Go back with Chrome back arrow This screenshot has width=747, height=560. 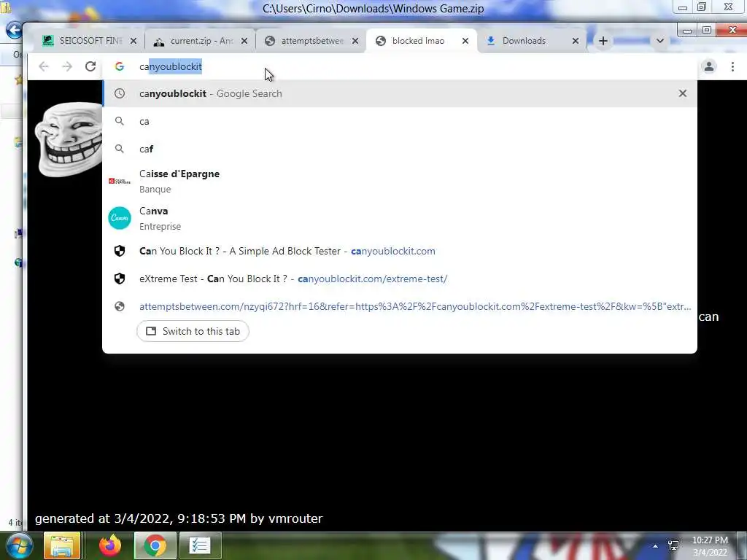tap(44, 66)
